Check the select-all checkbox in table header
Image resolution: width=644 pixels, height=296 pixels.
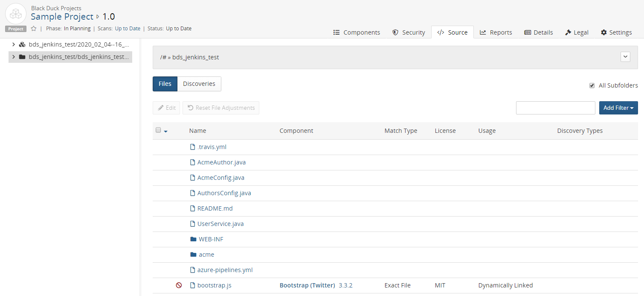tap(158, 130)
